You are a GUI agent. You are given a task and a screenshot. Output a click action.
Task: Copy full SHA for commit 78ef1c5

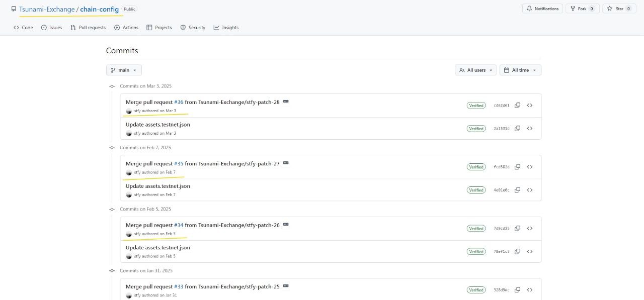[x=517, y=252]
